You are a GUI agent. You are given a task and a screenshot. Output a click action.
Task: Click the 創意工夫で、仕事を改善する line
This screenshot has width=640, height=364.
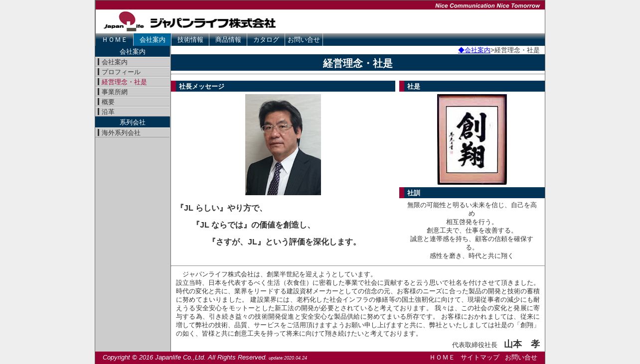[x=472, y=231]
